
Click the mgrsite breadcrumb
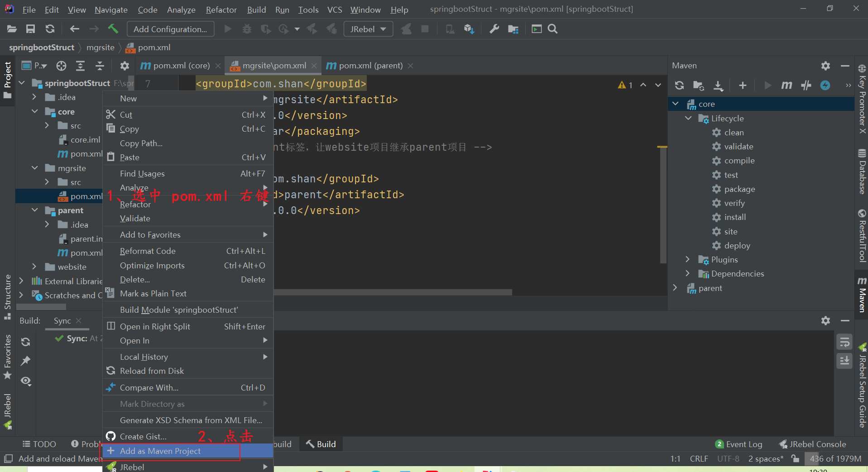pyautogui.click(x=100, y=48)
